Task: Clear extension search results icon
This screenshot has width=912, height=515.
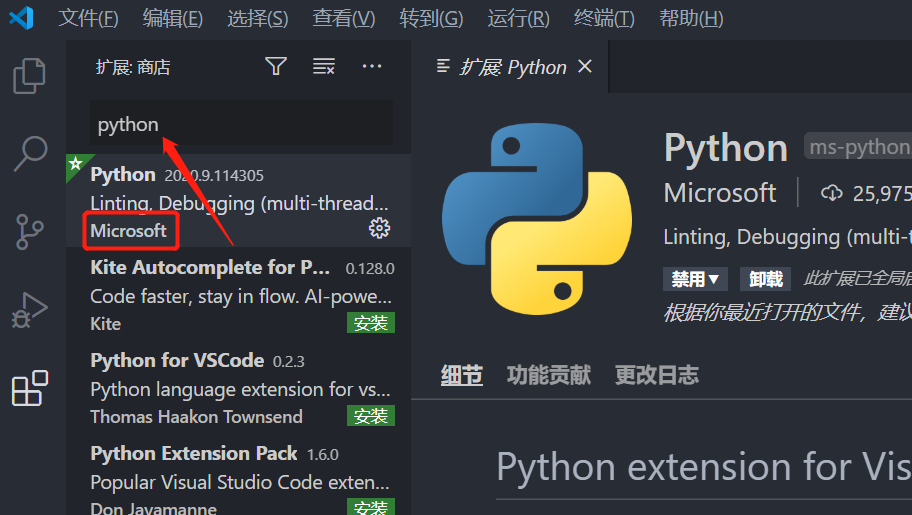Action: pos(324,66)
